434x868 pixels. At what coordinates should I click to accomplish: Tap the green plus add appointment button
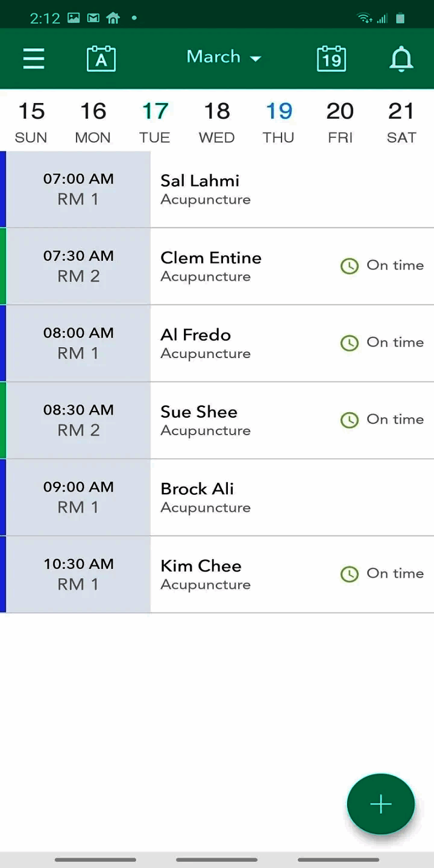pos(381,804)
